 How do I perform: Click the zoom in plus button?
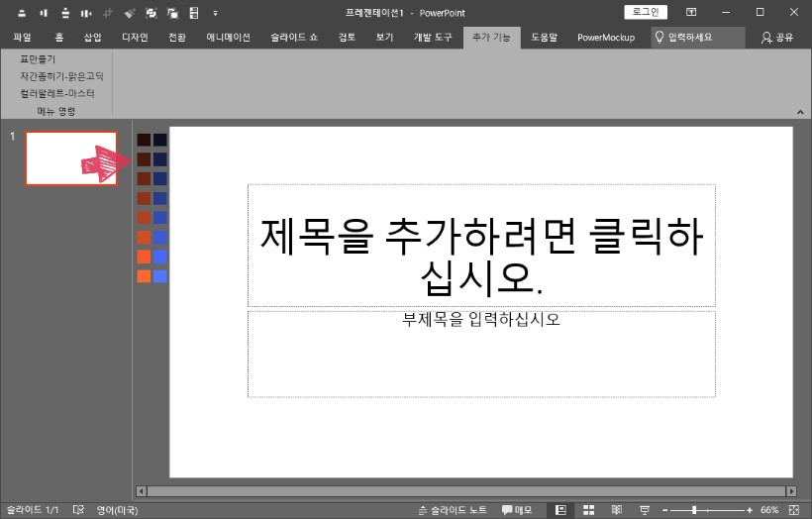point(750,510)
